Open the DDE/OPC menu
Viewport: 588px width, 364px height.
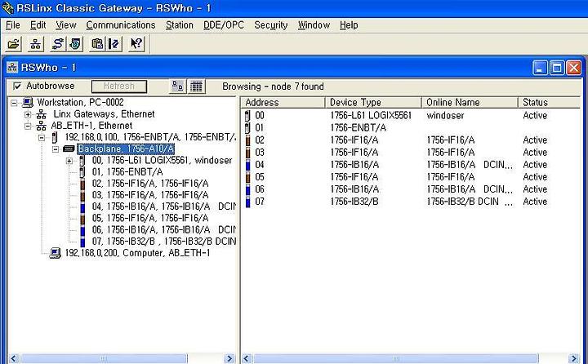224,25
